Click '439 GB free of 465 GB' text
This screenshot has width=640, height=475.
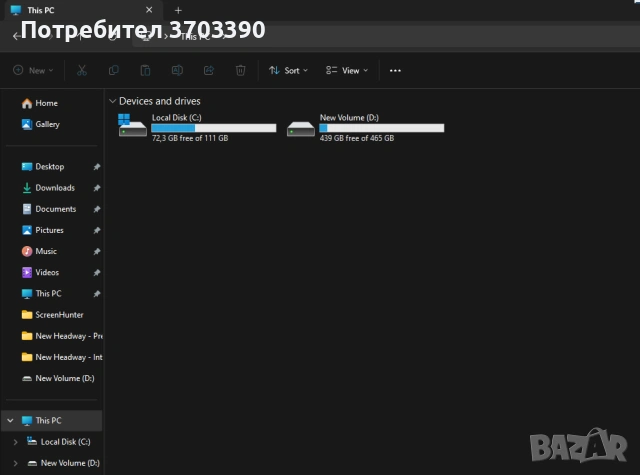pos(357,138)
